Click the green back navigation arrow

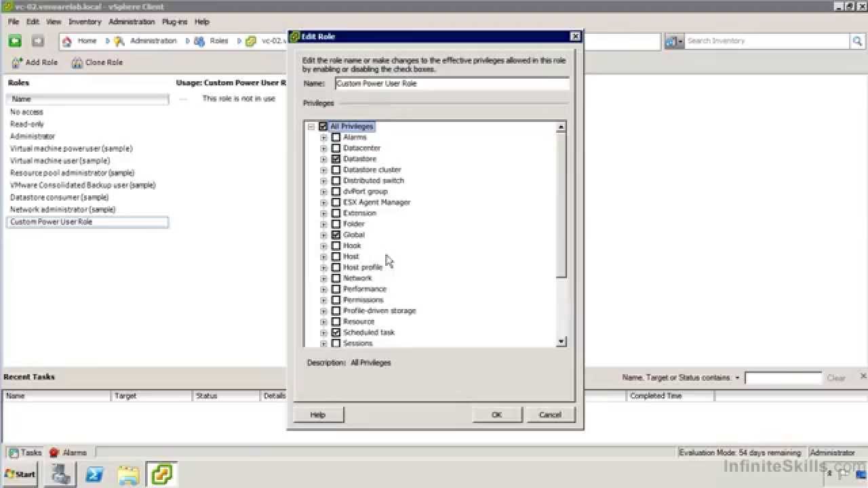tap(15, 41)
